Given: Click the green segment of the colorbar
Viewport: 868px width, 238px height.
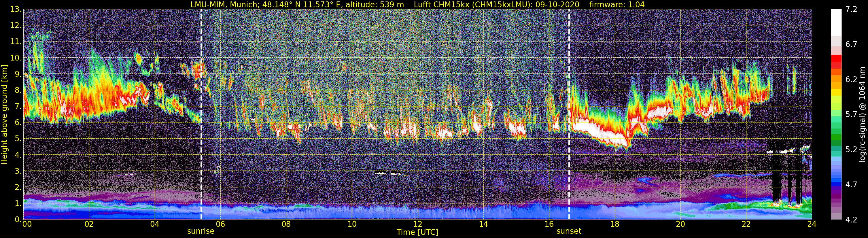Looking at the screenshot, I should point(836,137).
